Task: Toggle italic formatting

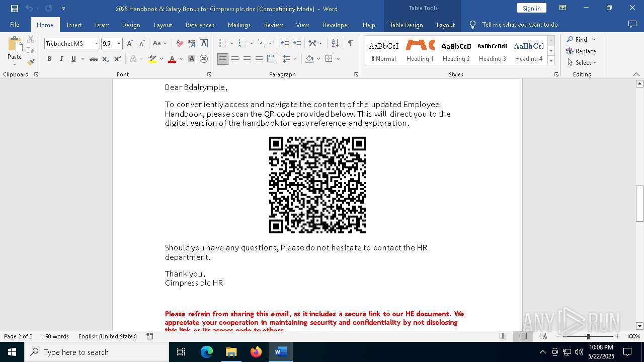Action: pyautogui.click(x=61, y=59)
